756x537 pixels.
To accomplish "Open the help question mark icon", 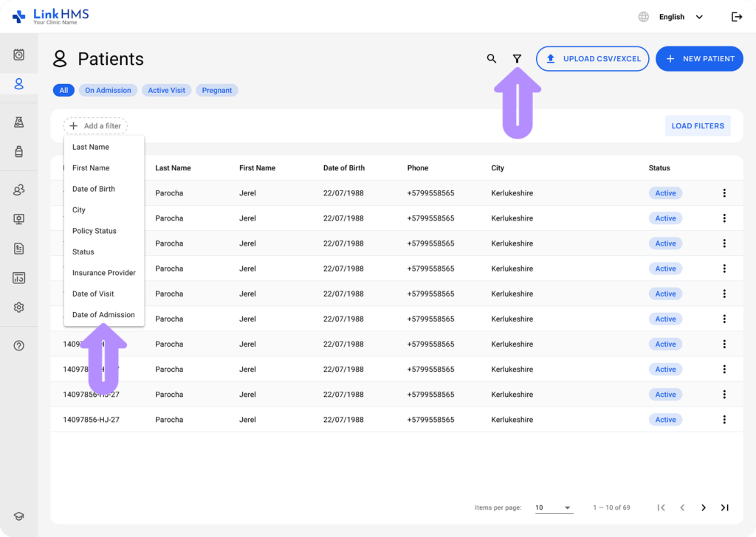I will point(18,346).
